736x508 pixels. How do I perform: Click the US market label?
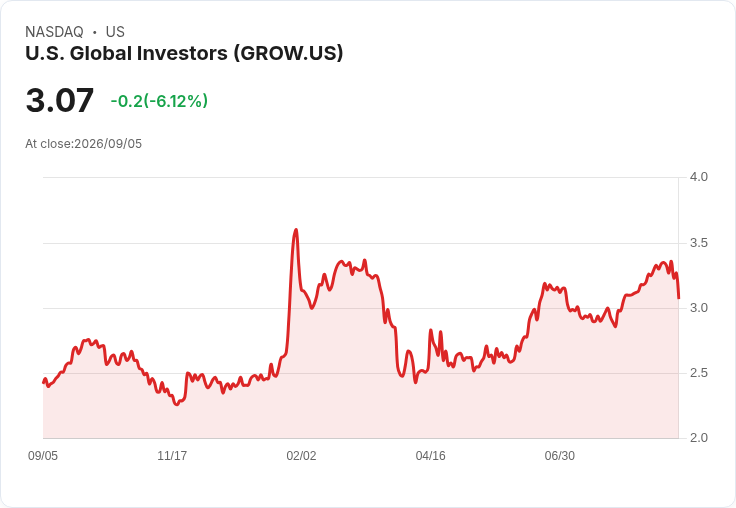tap(115, 32)
